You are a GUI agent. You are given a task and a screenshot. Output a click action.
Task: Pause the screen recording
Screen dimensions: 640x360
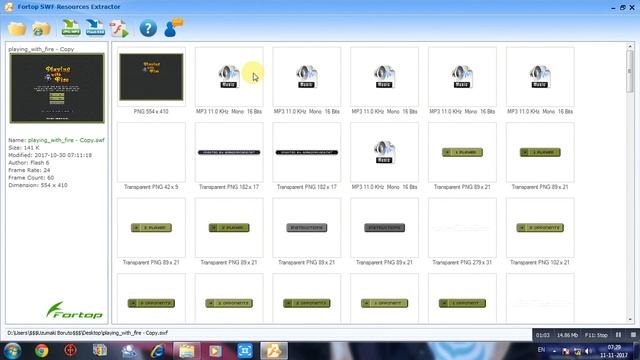point(618,335)
